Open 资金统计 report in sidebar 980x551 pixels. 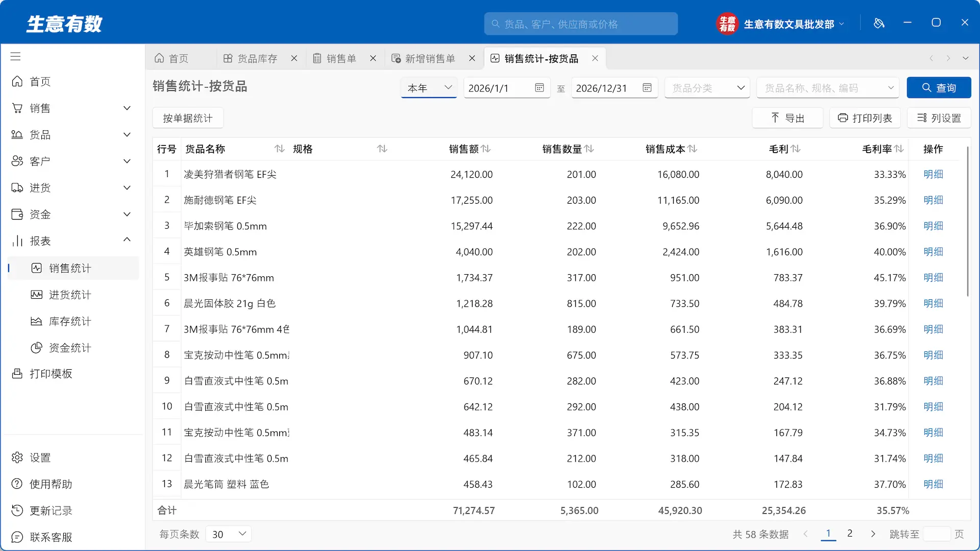70,348
